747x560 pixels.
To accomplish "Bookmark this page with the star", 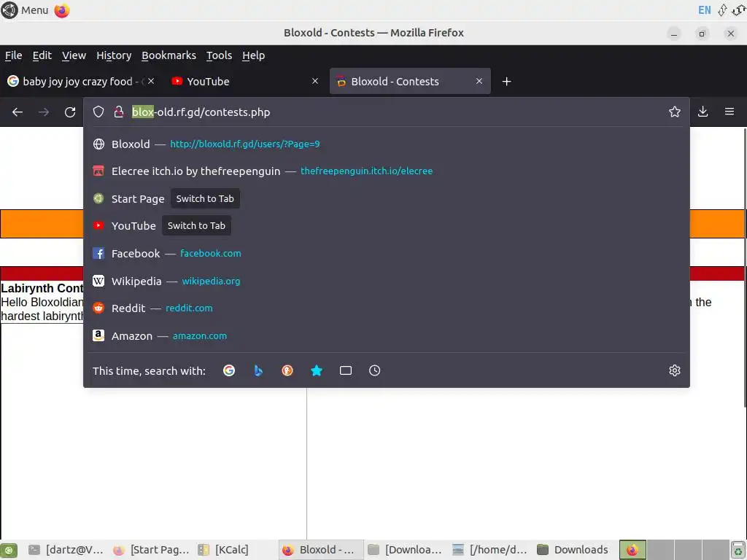I will [675, 112].
